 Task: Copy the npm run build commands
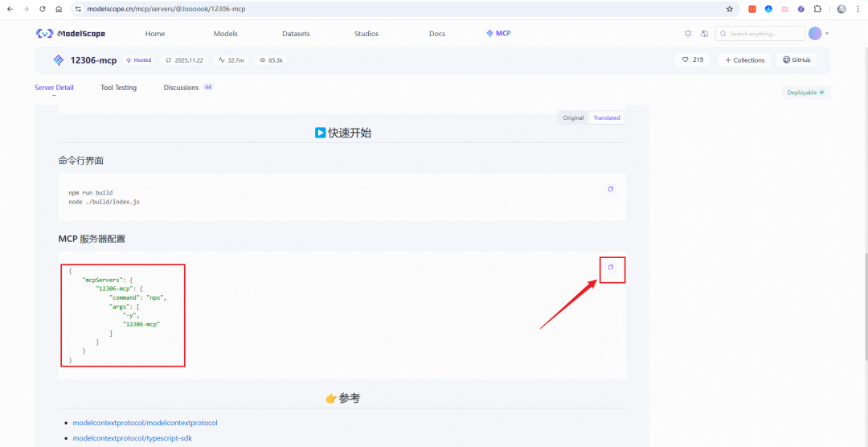611,189
